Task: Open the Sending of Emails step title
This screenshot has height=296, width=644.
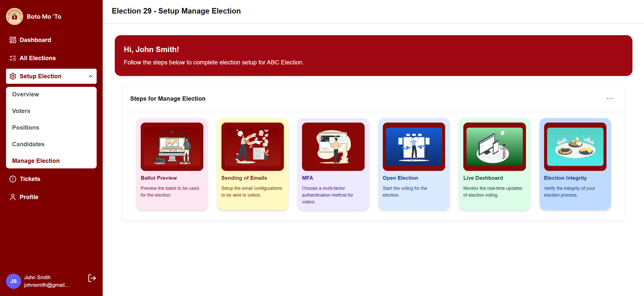Action: [x=244, y=178]
